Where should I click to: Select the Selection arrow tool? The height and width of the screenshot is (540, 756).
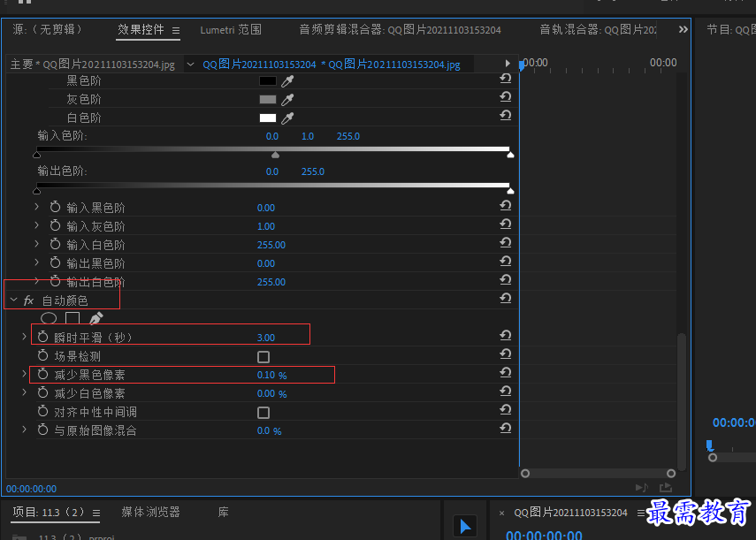[465, 526]
